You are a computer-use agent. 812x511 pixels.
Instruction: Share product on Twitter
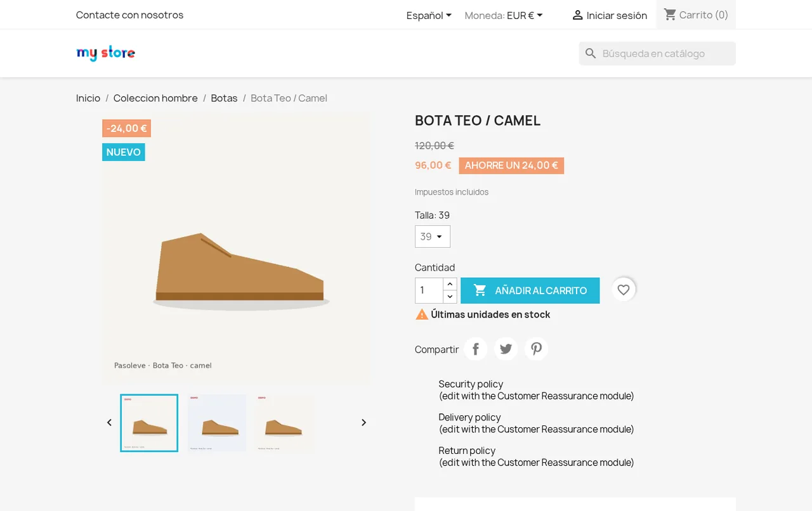click(506, 349)
